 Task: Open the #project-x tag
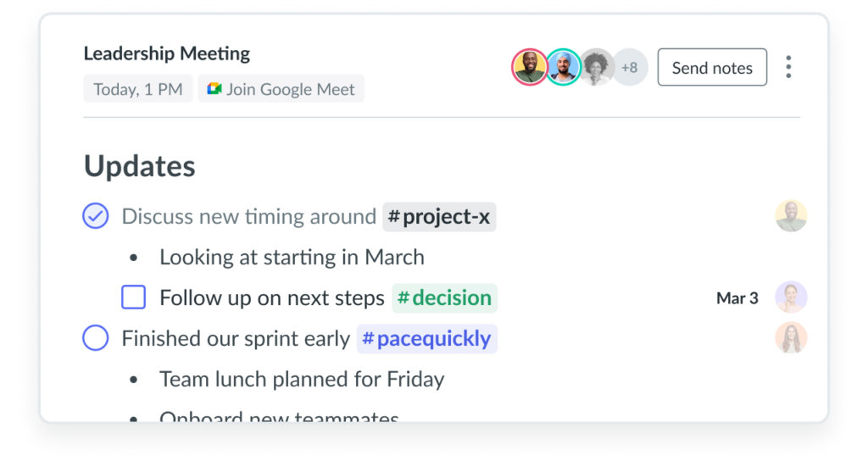pos(440,216)
